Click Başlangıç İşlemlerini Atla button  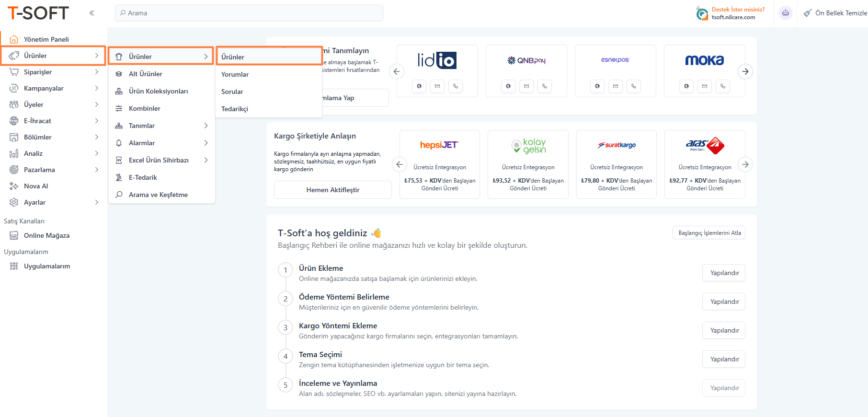click(709, 233)
